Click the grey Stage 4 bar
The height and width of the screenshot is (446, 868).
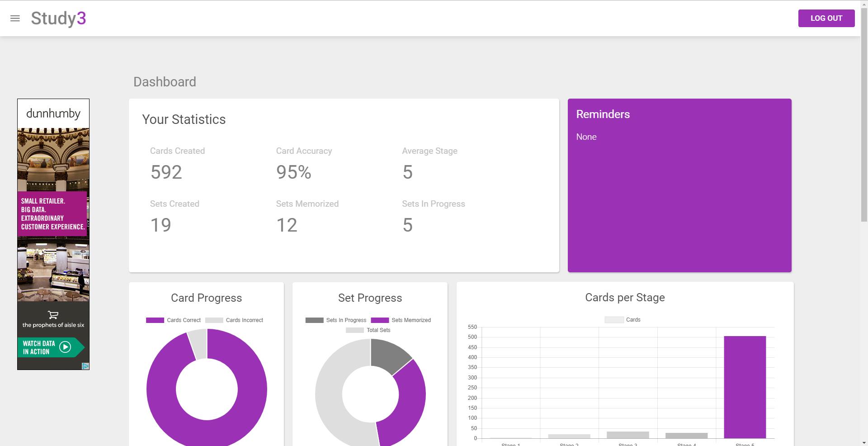[x=686, y=436]
